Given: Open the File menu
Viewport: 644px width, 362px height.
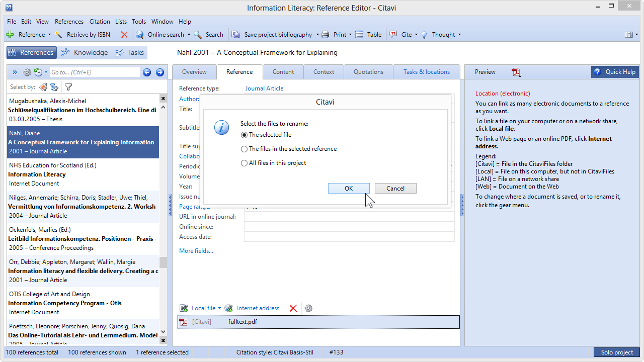Looking at the screenshot, I should coord(12,22).
